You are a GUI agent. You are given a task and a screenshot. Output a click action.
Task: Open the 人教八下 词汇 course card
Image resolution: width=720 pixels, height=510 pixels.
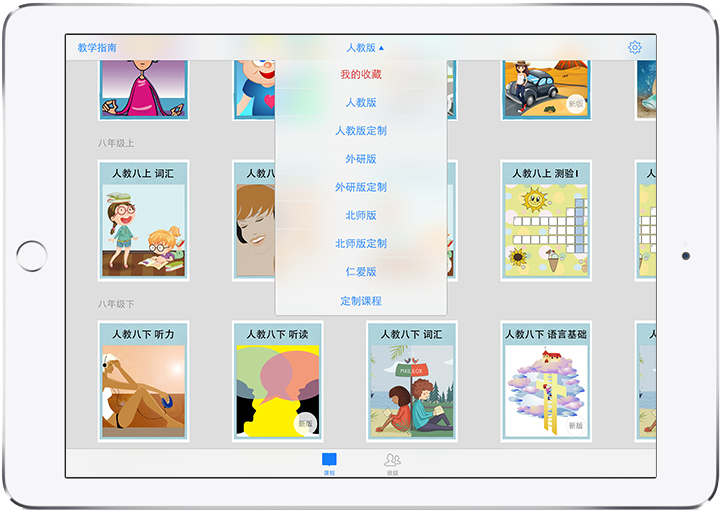coord(412,381)
